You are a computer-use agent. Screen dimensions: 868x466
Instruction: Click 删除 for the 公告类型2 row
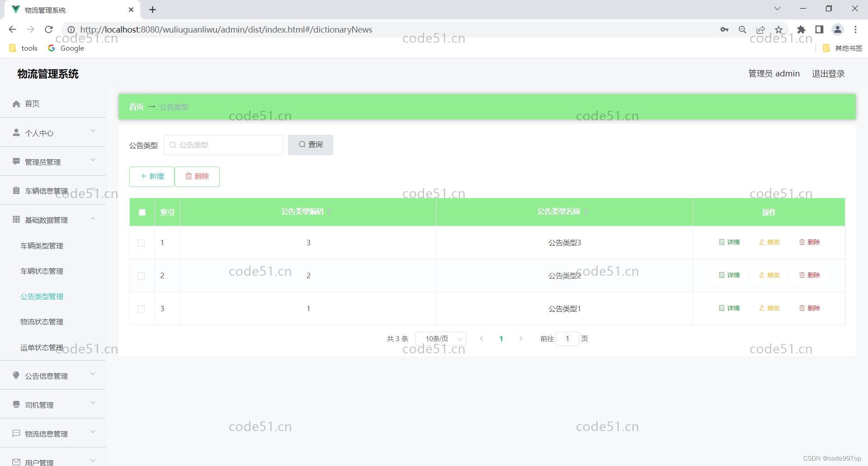[x=809, y=275]
